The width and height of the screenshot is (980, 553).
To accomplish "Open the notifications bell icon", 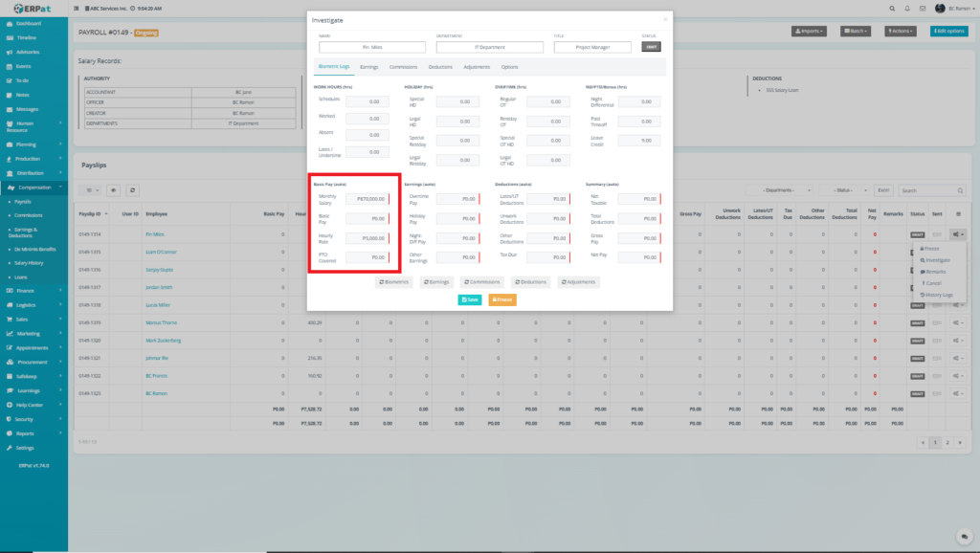I will pyautogui.click(x=907, y=9).
